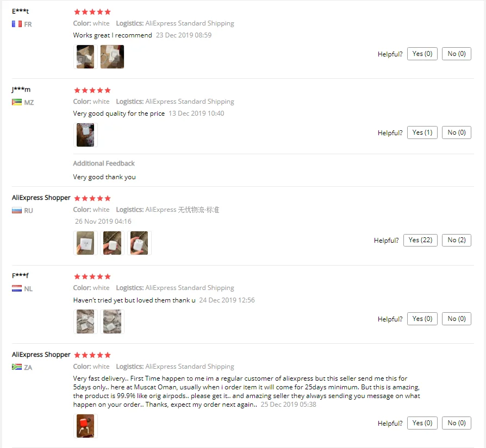Click the Netherlands flag icon beside NL

pos(17,288)
